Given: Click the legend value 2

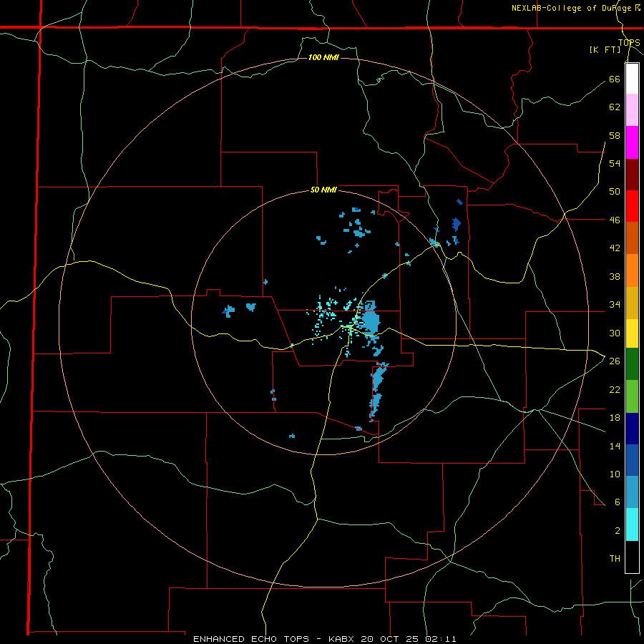Looking at the screenshot, I should (x=617, y=531).
